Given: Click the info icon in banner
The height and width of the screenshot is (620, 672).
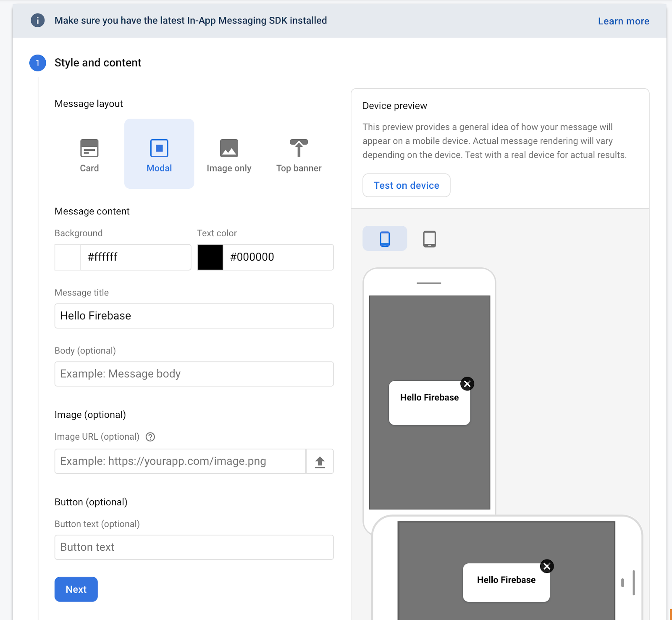Looking at the screenshot, I should [38, 20].
